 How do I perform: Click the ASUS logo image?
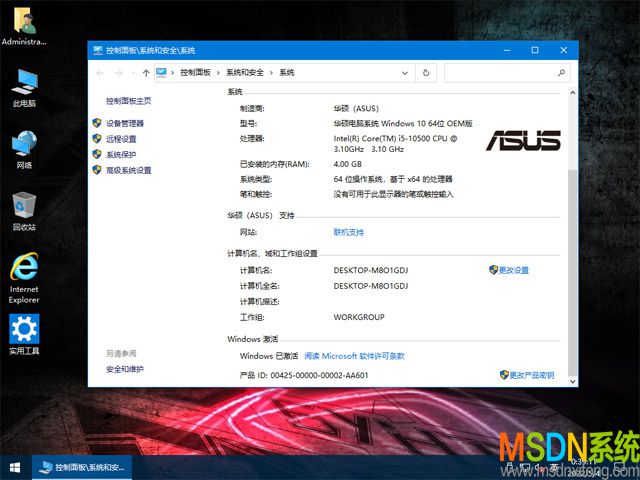(x=523, y=141)
